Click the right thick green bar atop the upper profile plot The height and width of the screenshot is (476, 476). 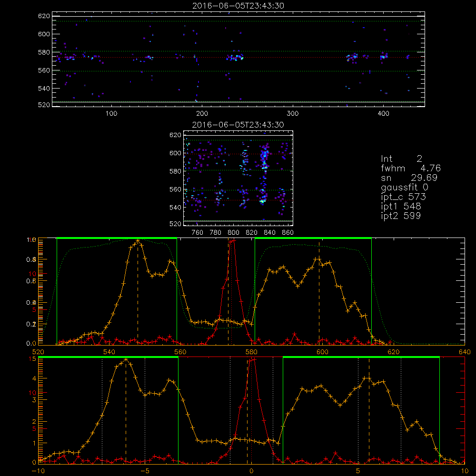click(313, 238)
